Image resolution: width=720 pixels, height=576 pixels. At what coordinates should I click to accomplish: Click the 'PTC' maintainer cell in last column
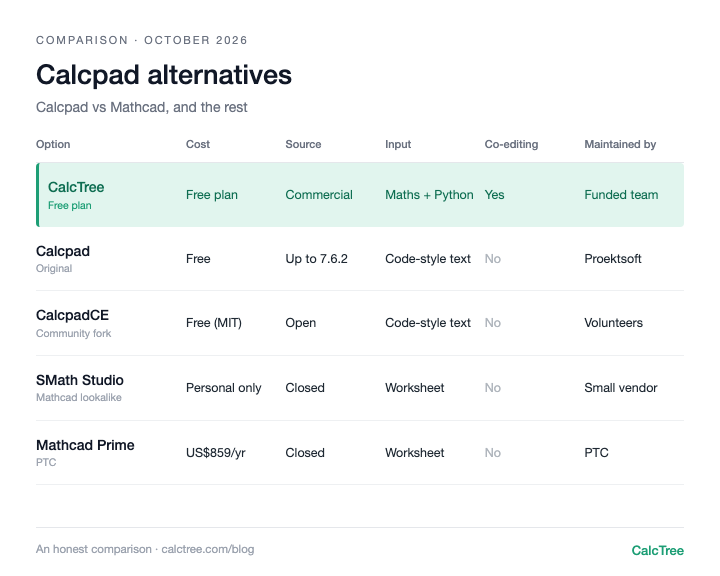[596, 453]
